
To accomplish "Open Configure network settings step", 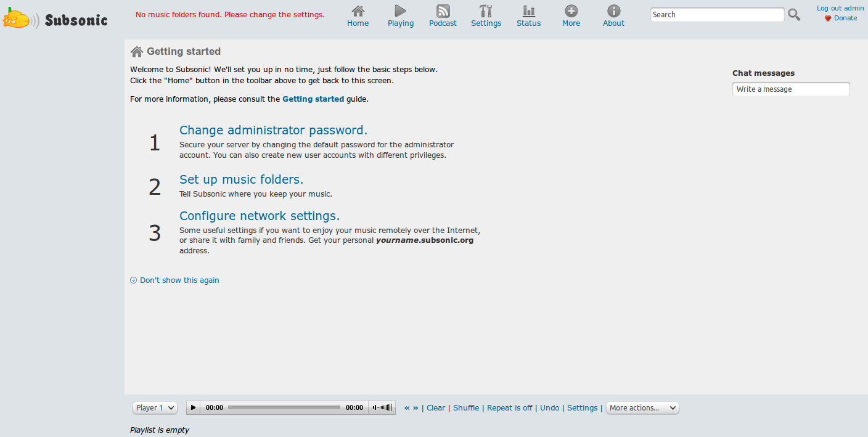I will tap(260, 216).
